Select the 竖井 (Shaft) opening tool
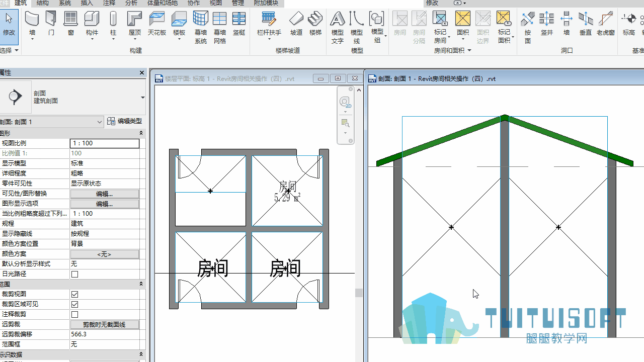 tap(546, 19)
